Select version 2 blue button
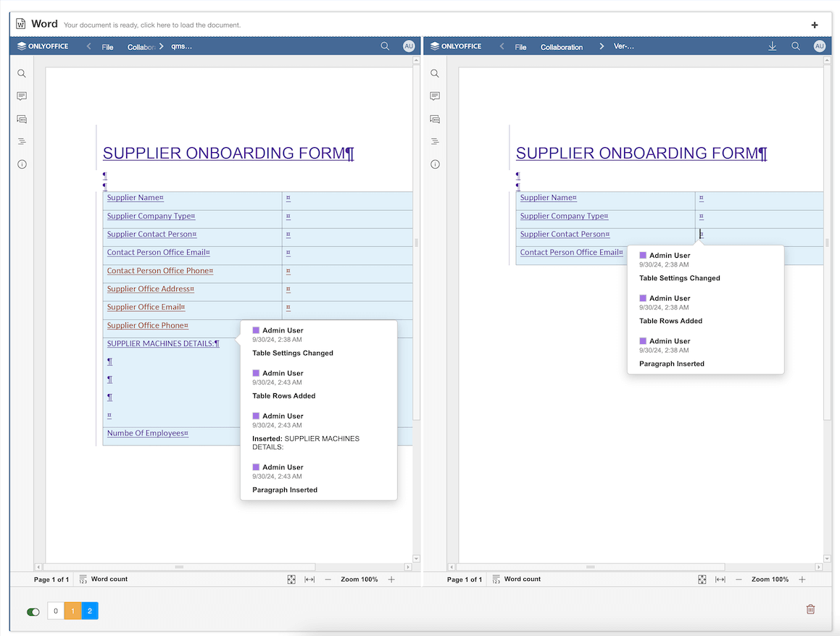 click(x=90, y=611)
